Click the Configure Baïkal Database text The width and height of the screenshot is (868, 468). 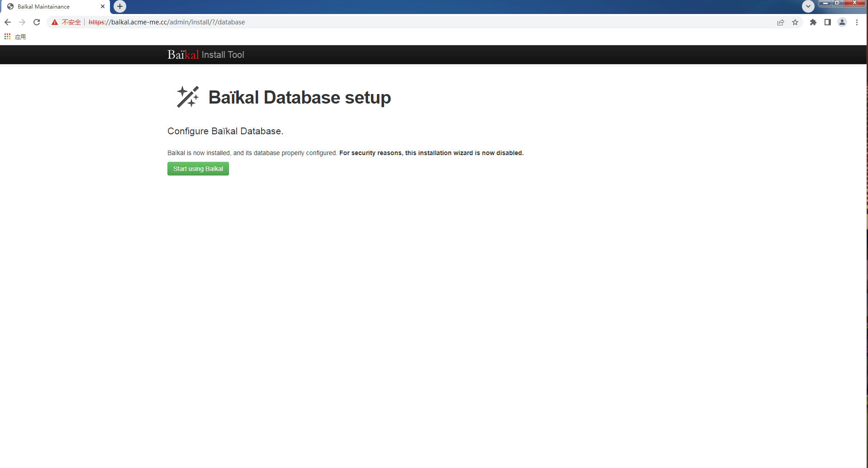(225, 131)
